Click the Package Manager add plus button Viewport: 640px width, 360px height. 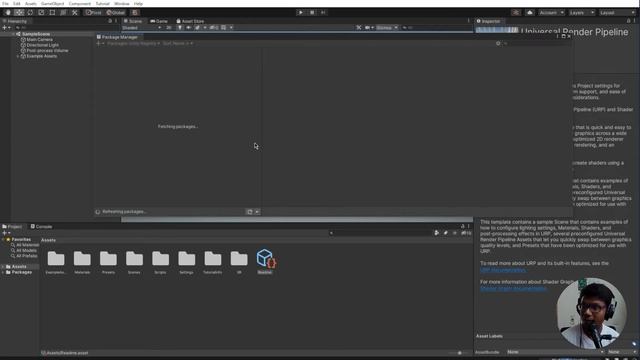(98, 43)
